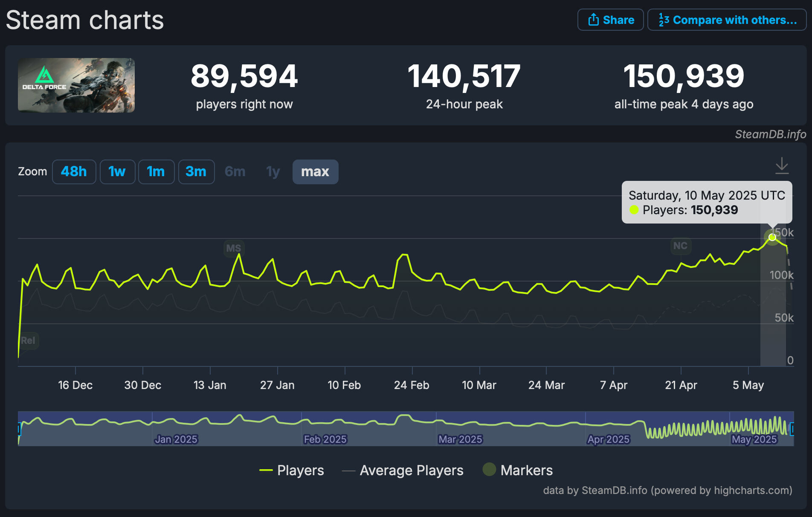Image resolution: width=812 pixels, height=517 pixels.
Task: Click the Steam charts heading
Action: pyautogui.click(x=85, y=20)
